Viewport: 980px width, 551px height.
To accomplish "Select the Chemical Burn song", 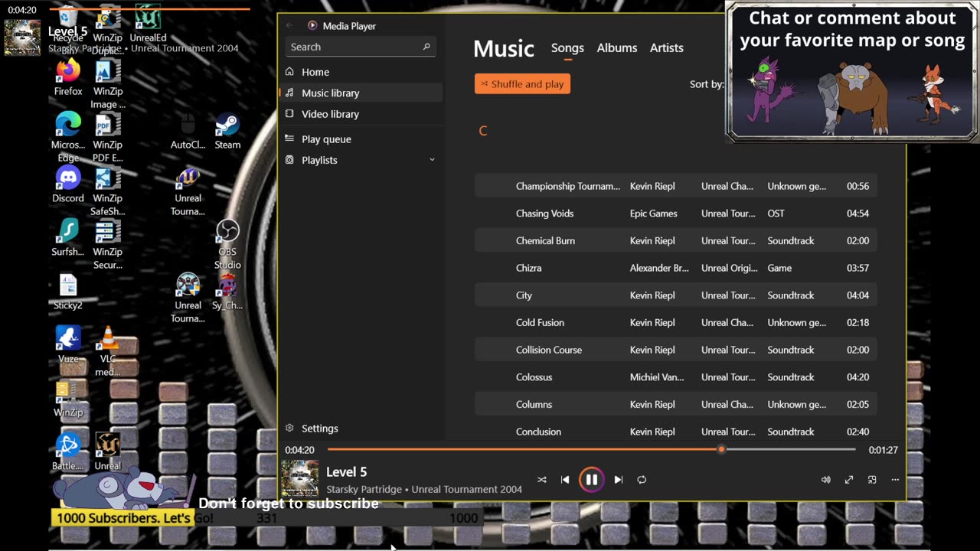I will pyautogui.click(x=675, y=240).
